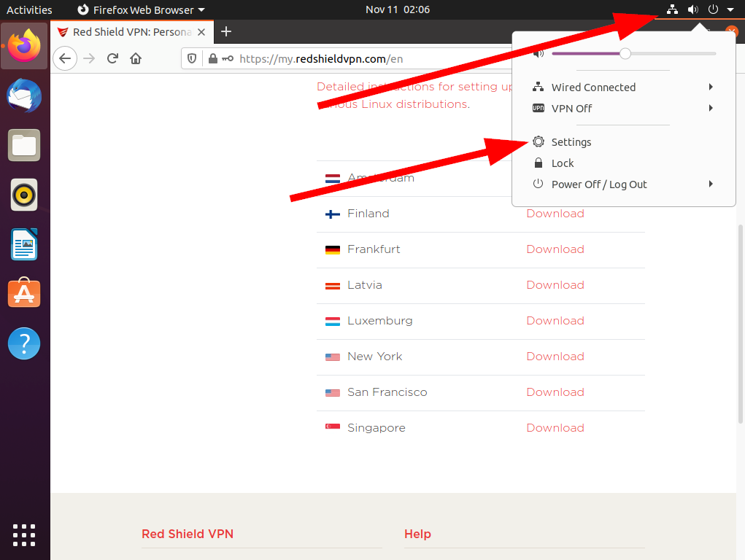Launch the Files manager from dock
The width and height of the screenshot is (745, 560).
[x=24, y=145]
